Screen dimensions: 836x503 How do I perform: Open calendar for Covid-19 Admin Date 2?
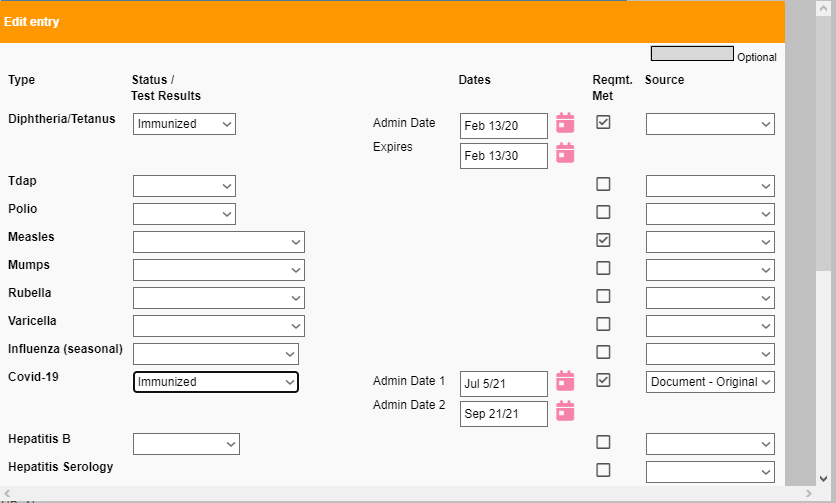click(565, 411)
